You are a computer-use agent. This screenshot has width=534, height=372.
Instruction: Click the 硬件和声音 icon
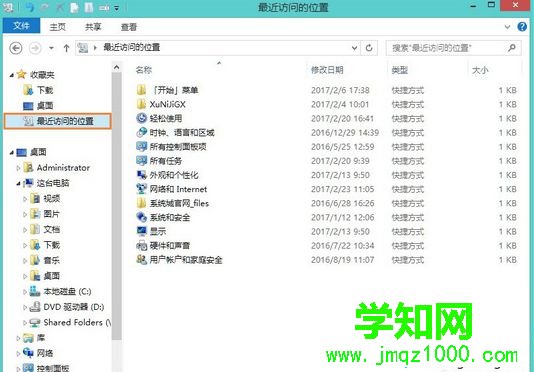point(141,245)
